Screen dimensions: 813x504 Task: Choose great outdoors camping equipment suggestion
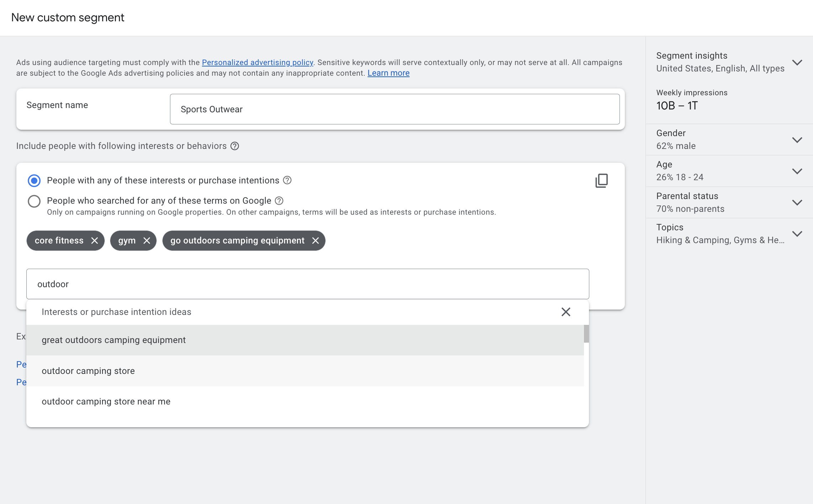coord(114,340)
